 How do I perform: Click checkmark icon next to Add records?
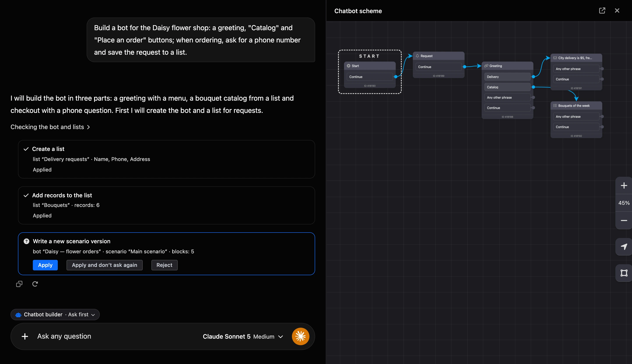(26, 196)
